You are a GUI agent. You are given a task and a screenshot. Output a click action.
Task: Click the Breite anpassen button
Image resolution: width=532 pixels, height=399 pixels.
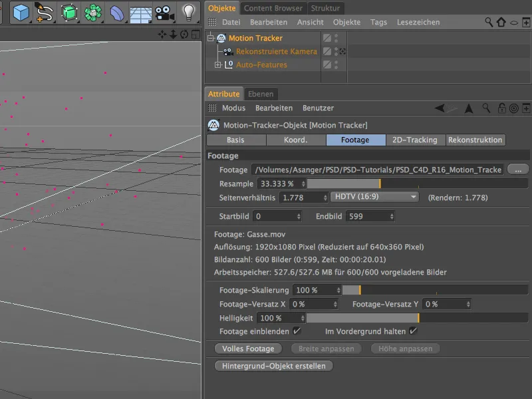pos(326,348)
